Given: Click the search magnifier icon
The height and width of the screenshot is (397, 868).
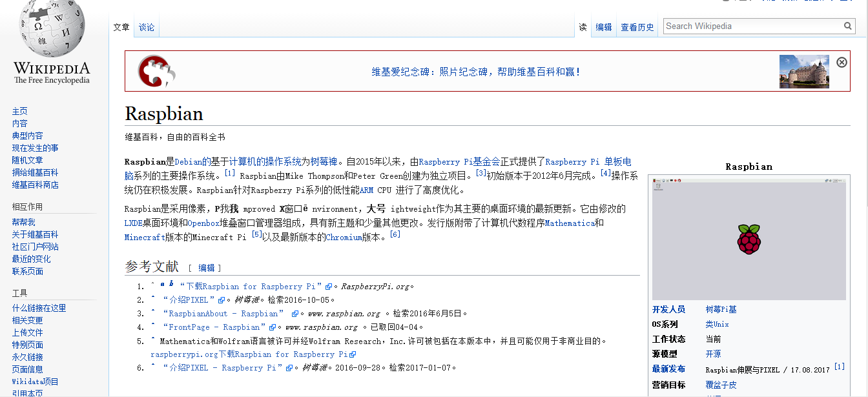Looking at the screenshot, I should [848, 26].
